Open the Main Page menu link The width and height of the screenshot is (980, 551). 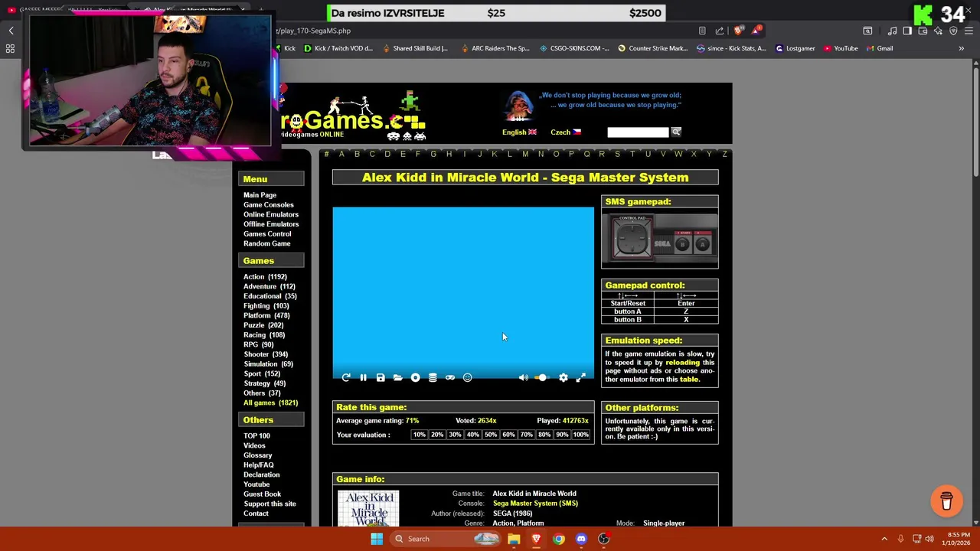click(260, 195)
